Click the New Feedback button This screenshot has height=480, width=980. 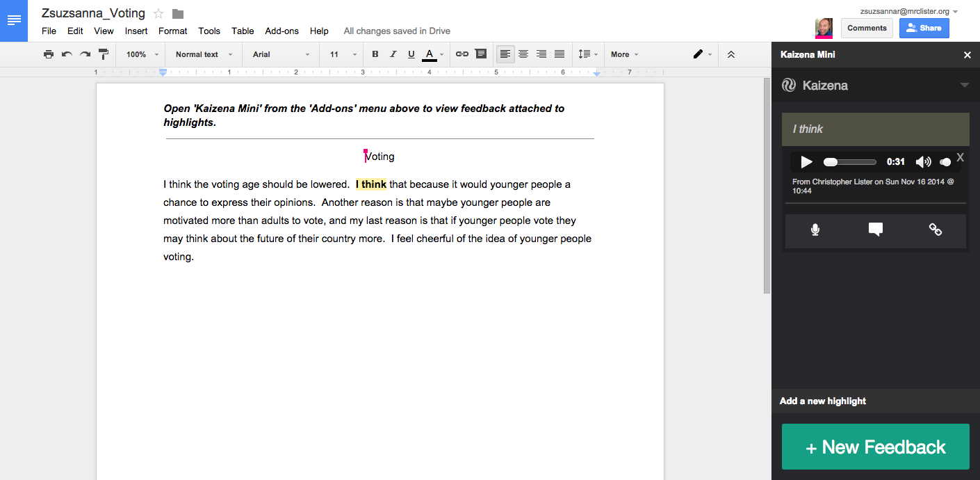coord(875,447)
